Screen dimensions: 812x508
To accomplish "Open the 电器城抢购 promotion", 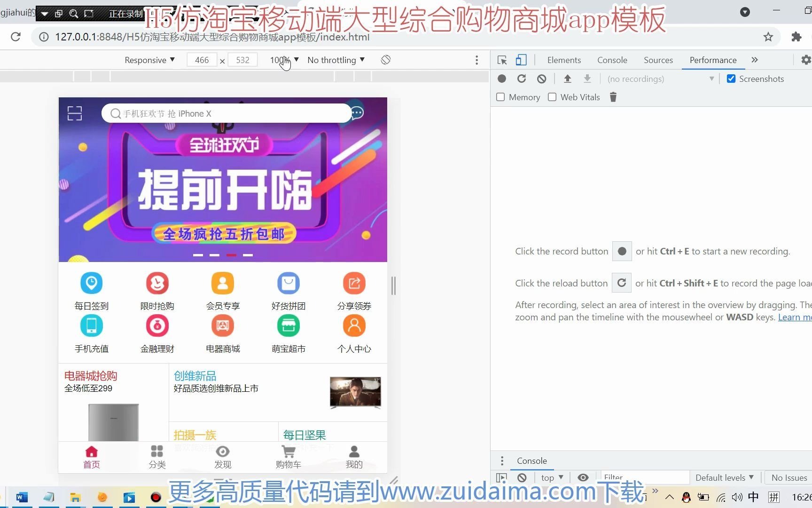I will coord(114,402).
